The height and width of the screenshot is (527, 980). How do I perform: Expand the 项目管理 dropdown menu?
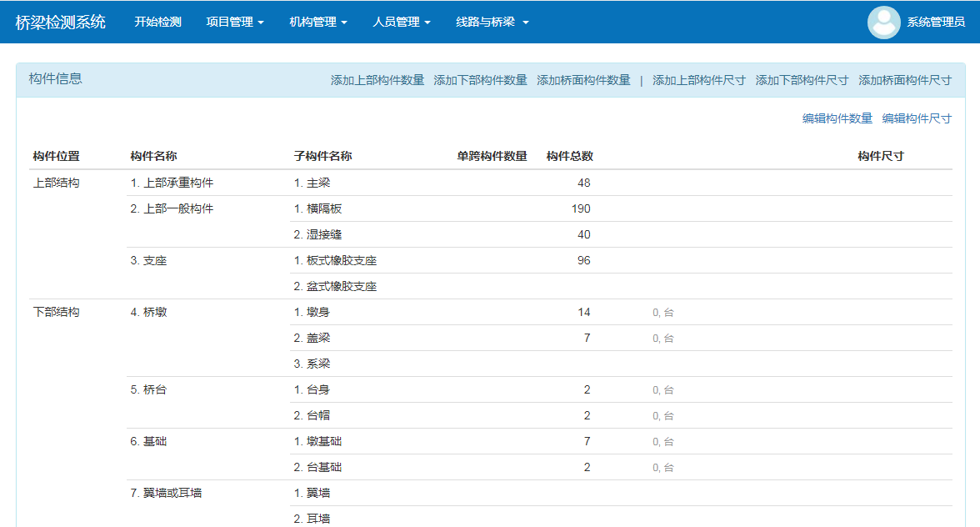(235, 23)
